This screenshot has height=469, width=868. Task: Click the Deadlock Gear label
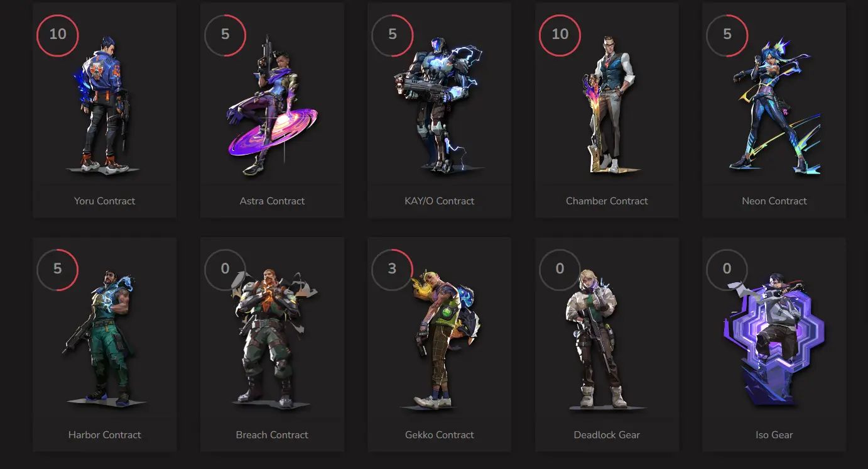tap(607, 435)
